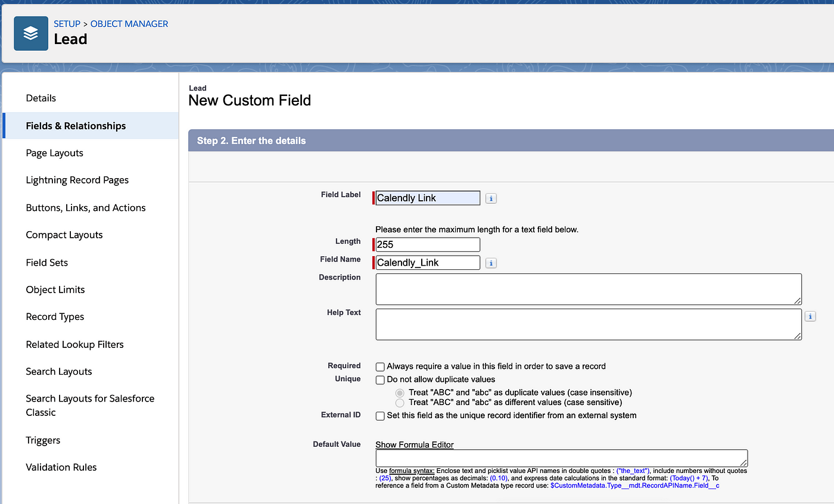Click the info icon beside Field Label

click(x=491, y=198)
